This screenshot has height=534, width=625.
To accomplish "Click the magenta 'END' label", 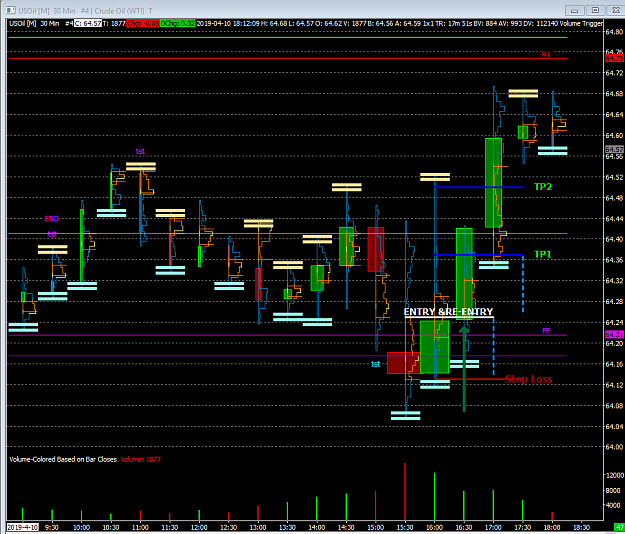I will tap(52, 219).
